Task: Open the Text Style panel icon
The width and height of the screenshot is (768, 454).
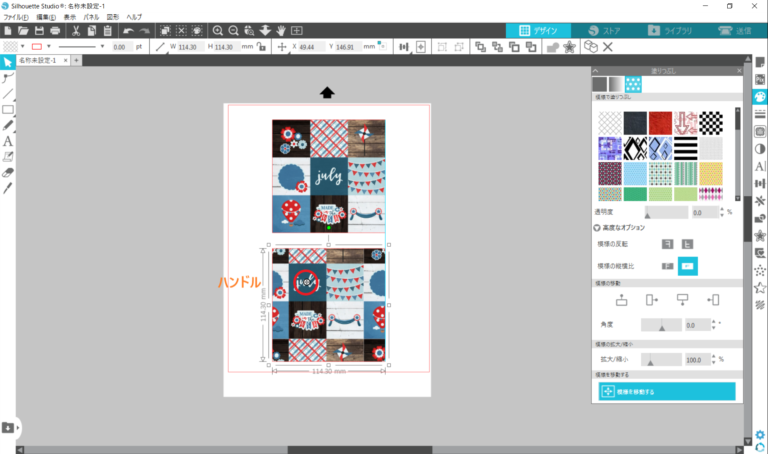Action: coord(760,167)
